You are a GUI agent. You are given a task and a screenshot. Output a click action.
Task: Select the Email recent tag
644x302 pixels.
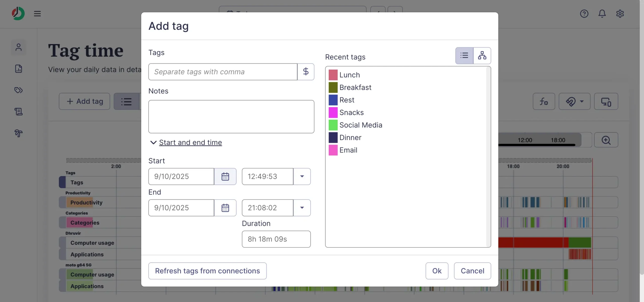[x=348, y=150]
